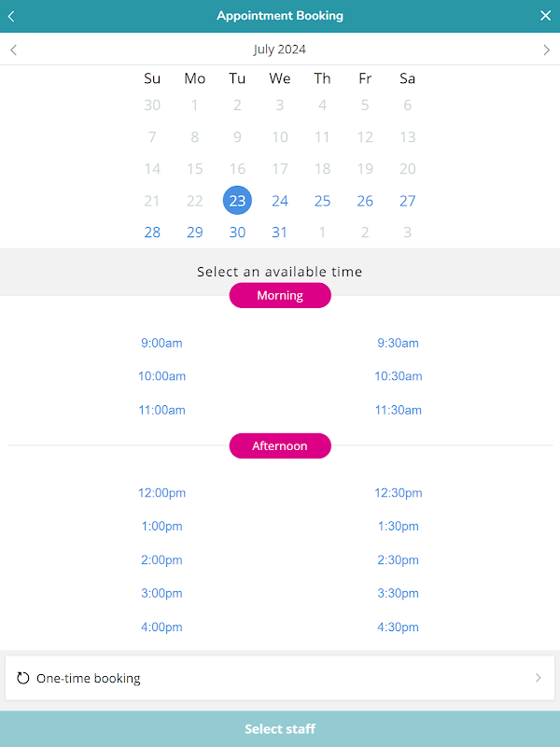560x747 pixels.
Task: Choose the 12:00pm appointment time
Action: pyautogui.click(x=161, y=493)
